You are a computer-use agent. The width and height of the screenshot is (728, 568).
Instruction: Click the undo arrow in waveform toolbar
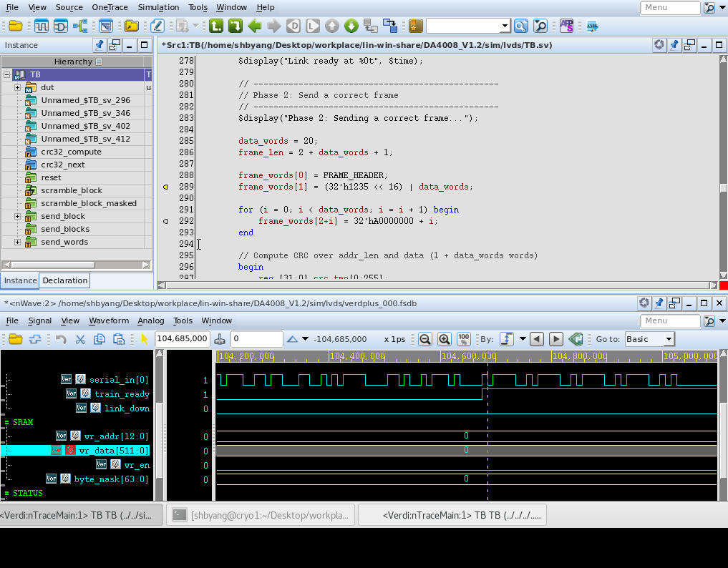pos(61,339)
